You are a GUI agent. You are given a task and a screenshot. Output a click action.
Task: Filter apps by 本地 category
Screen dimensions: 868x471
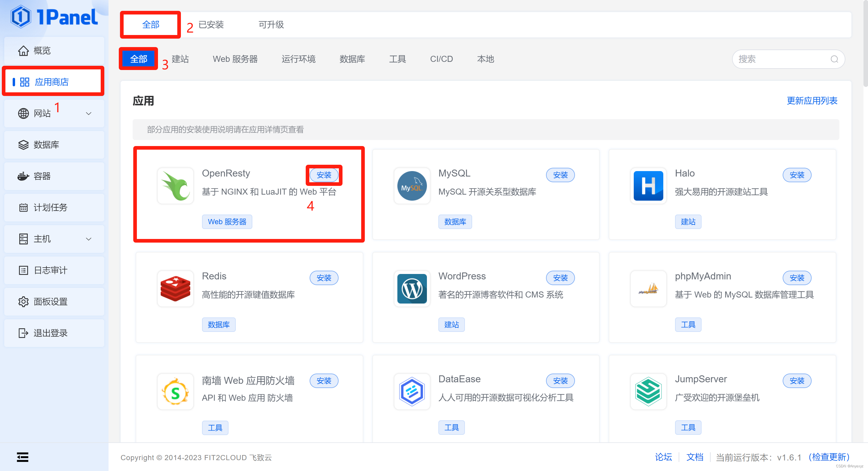[x=485, y=59]
